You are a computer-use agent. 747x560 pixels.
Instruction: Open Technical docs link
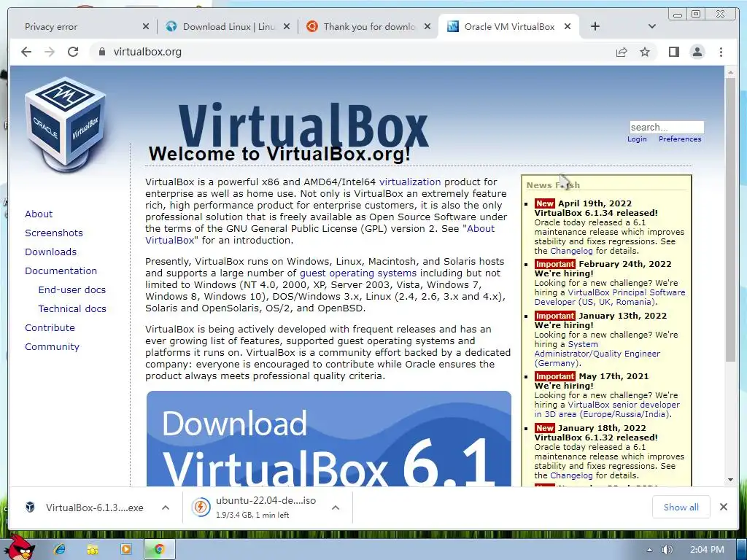coord(72,309)
